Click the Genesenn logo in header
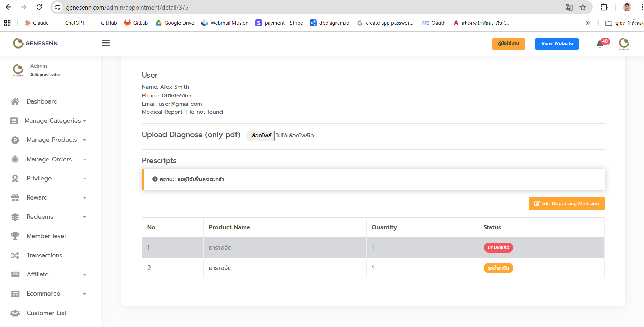The width and height of the screenshot is (644, 327). pos(35,43)
